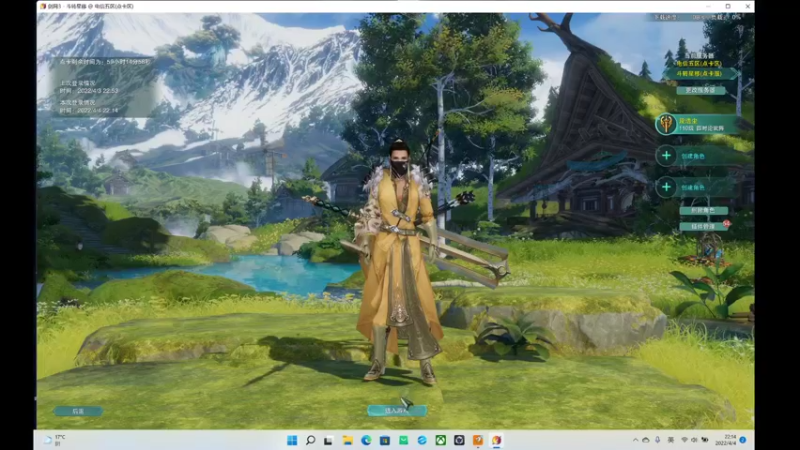The height and width of the screenshot is (450, 800).
Task: Switch input language via 英 indicator
Action: (x=670, y=440)
